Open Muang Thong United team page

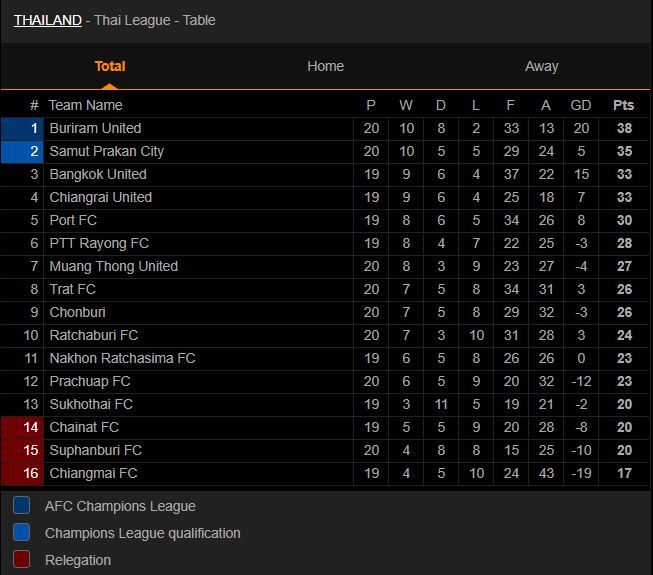(x=113, y=266)
